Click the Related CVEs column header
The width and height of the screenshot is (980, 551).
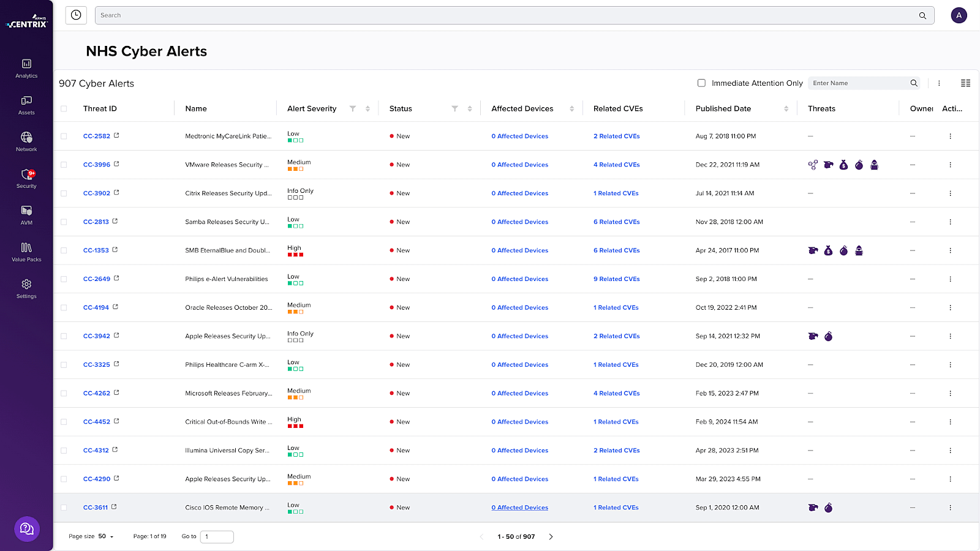(618, 108)
